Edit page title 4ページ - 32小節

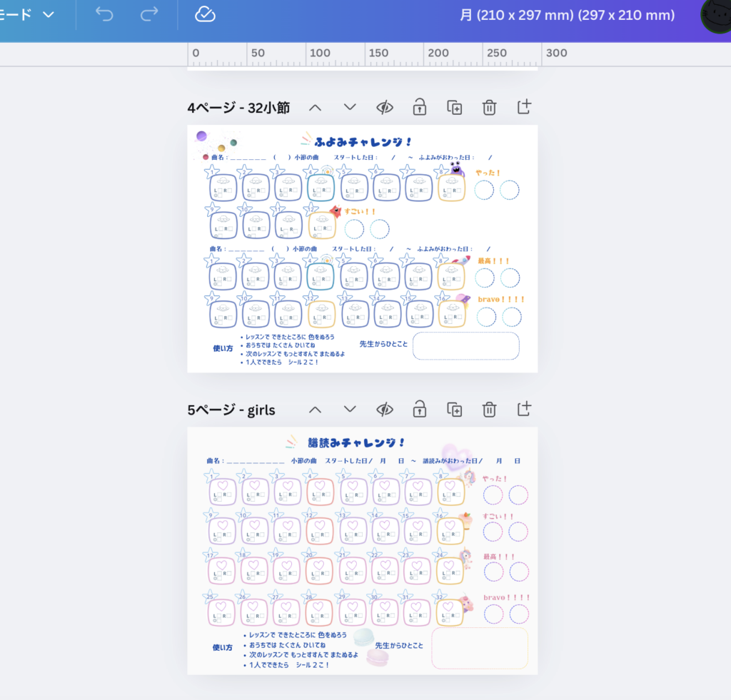[x=238, y=108]
